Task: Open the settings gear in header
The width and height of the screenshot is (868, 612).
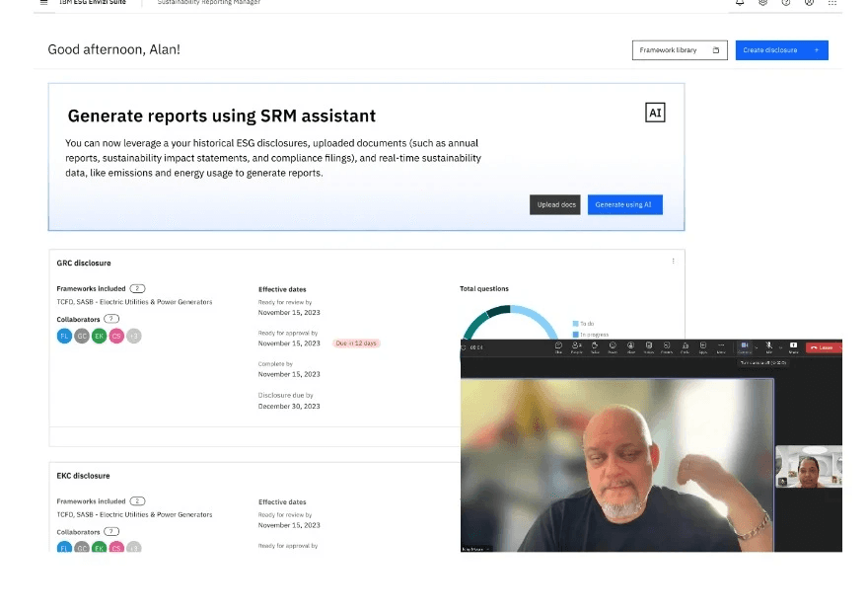Action: coord(762,2)
